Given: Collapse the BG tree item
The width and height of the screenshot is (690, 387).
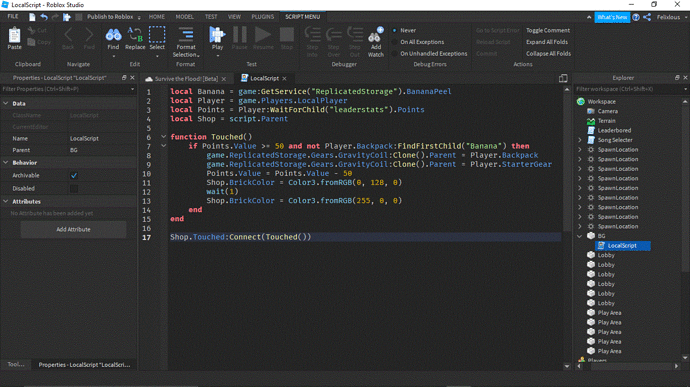Looking at the screenshot, I should (580, 236).
